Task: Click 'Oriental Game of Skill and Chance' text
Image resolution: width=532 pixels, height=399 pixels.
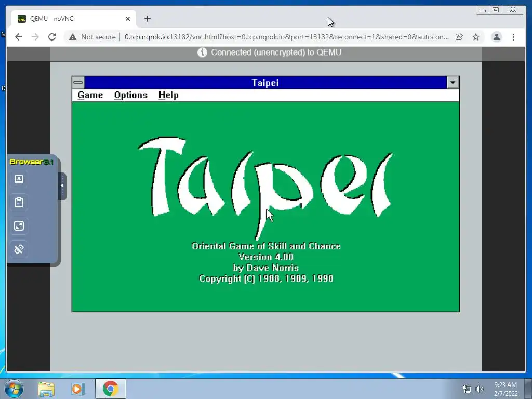Action: 266,246
